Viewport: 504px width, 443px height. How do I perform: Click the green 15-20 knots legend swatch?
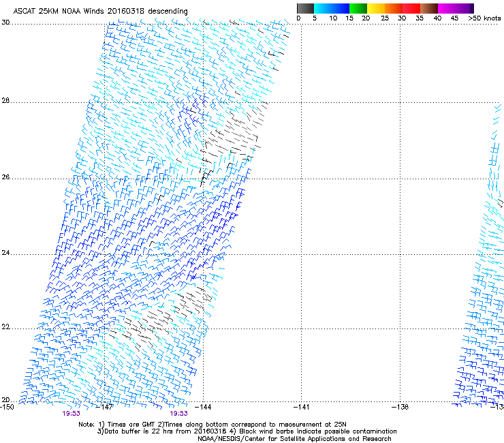pyautogui.click(x=358, y=8)
